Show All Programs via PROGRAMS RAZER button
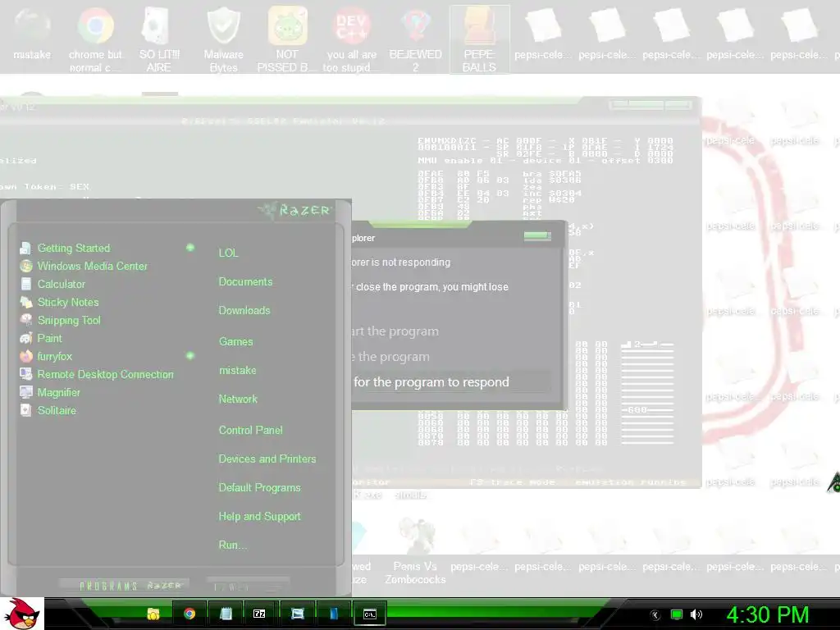Image resolution: width=840 pixels, height=630 pixels. coord(125,586)
